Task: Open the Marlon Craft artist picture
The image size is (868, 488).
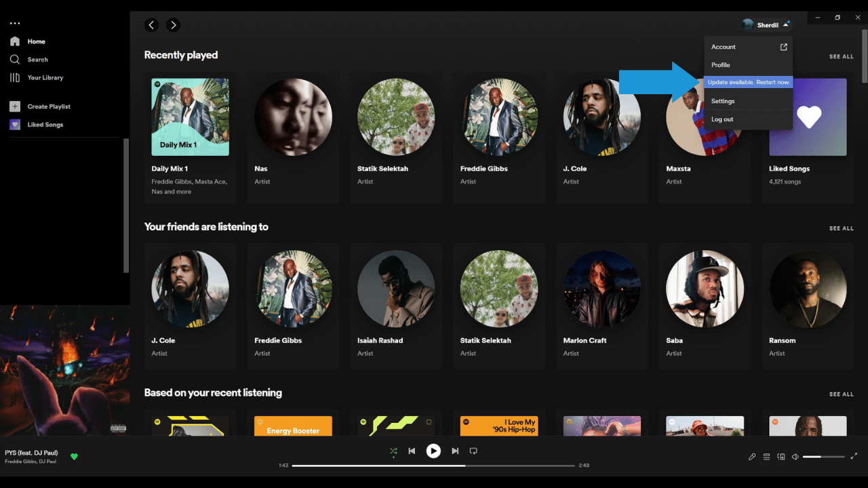Action: [602, 289]
